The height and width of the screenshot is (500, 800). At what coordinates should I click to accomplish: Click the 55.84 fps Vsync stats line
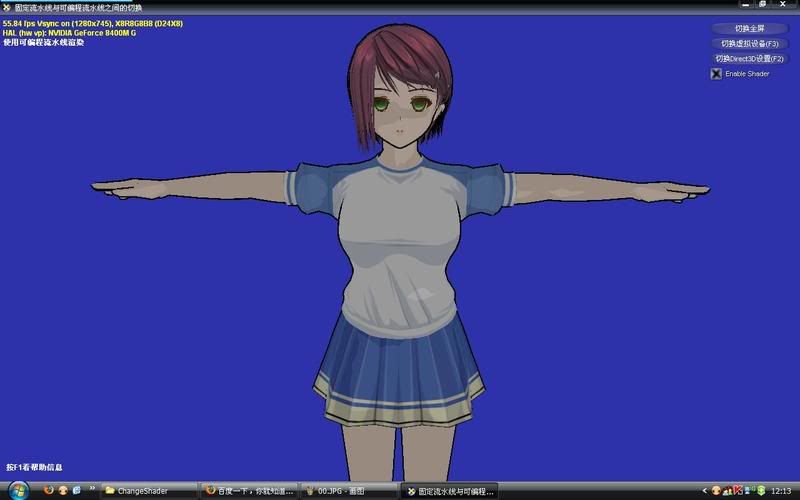coord(93,23)
